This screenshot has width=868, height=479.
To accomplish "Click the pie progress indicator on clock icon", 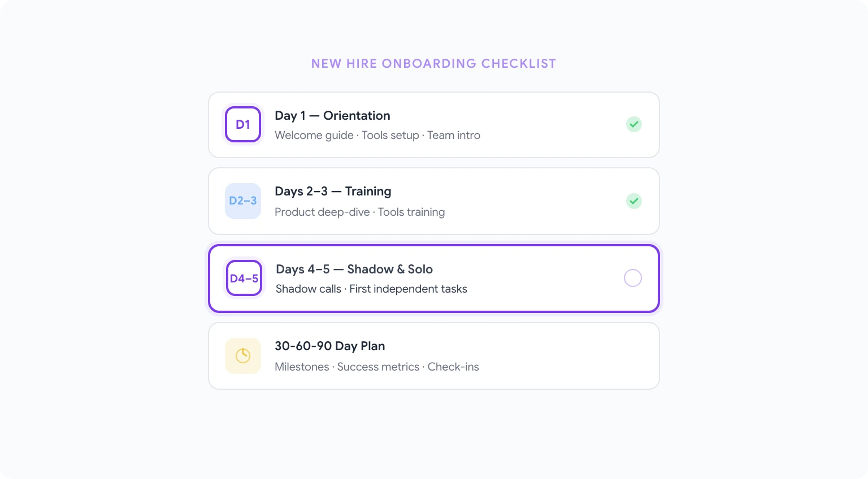I will tap(243, 356).
